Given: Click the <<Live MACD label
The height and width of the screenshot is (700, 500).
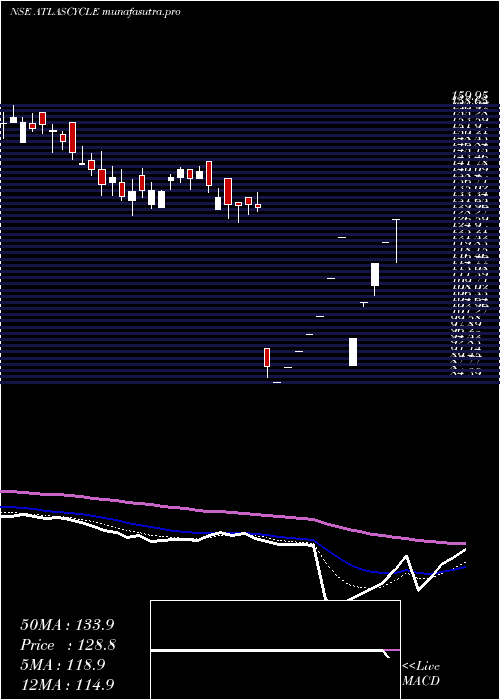Looking at the screenshot, I should click(x=421, y=673).
